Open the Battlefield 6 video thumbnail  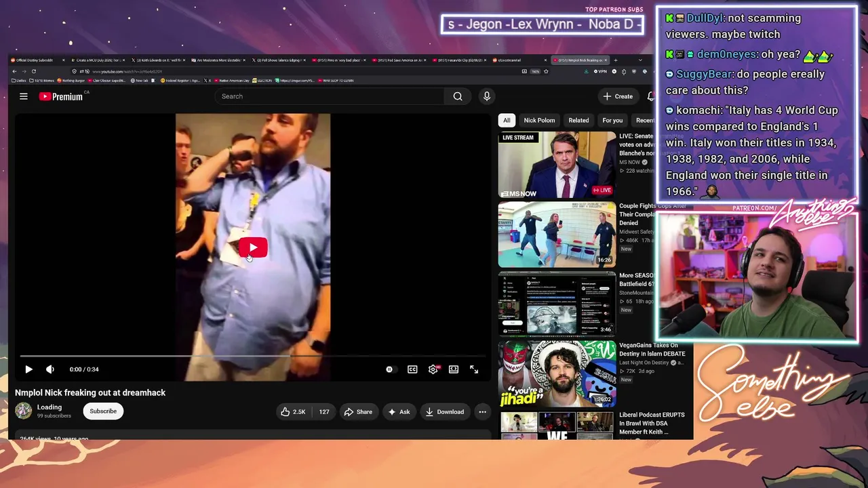tap(557, 304)
